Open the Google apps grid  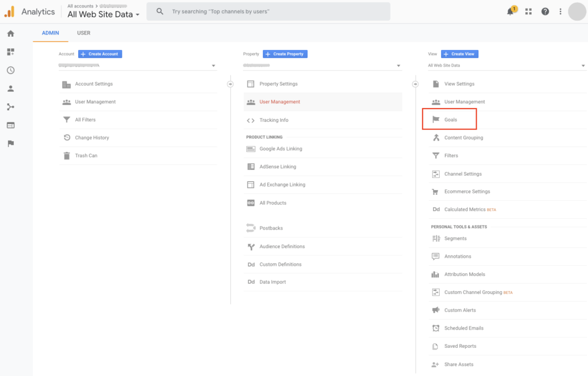[528, 11]
